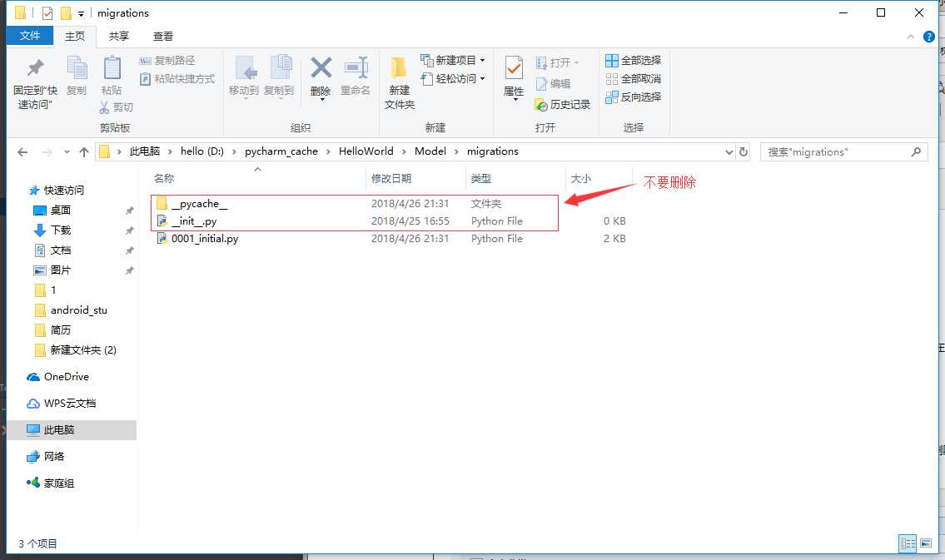Click the Copy to (复制到) icon
945x560 pixels.
click(x=279, y=76)
